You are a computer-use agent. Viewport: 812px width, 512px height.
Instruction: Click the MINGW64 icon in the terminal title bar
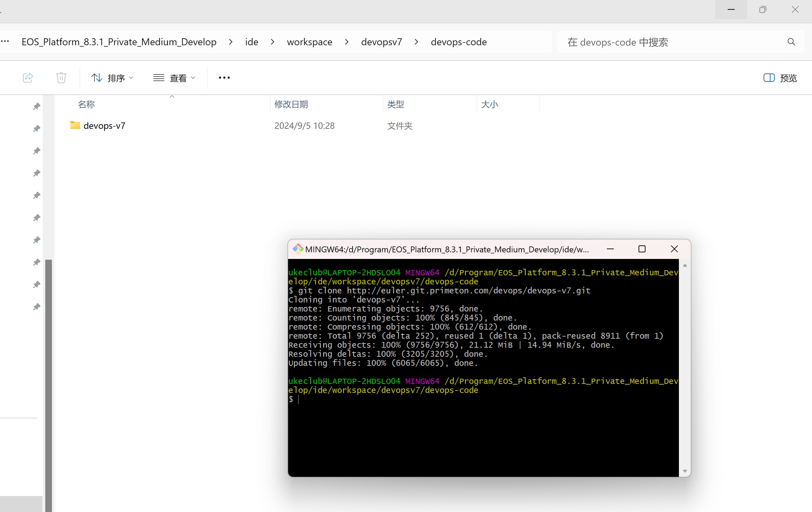298,249
